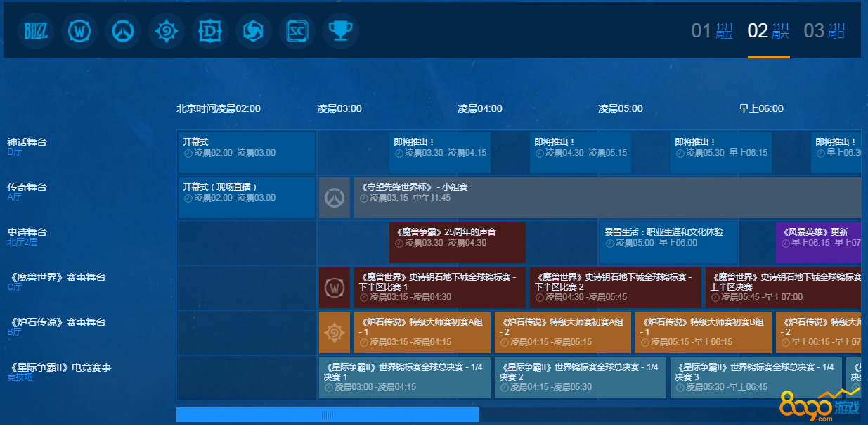This screenshot has width=868, height=425.
Task: Filter by the StarCraft icon
Action: pyautogui.click(x=297, y=31)
